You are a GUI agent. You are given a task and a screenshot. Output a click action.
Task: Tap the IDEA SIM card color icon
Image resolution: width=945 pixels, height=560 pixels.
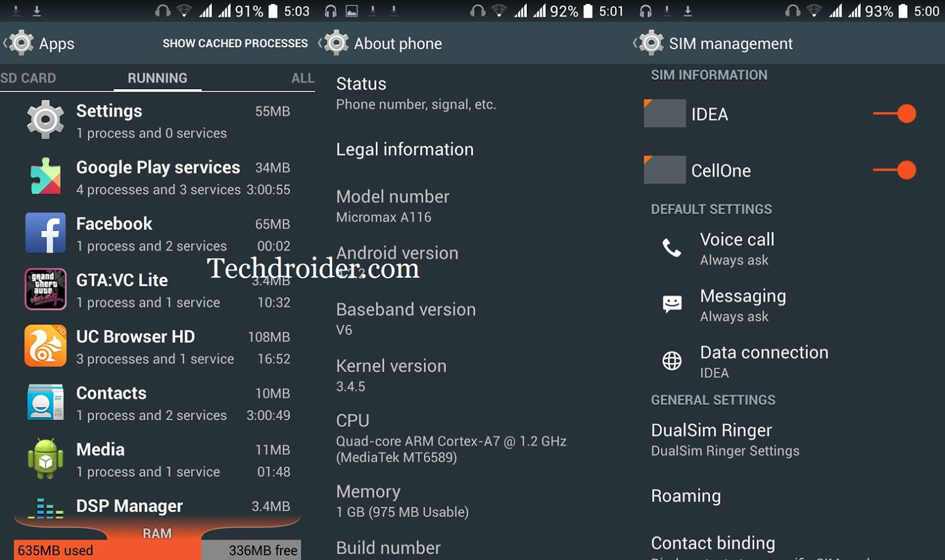(x=664, y=113)
